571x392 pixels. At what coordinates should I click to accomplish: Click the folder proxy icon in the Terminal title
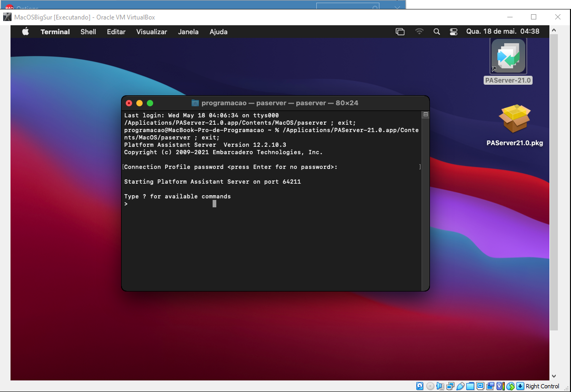(195, 103)
